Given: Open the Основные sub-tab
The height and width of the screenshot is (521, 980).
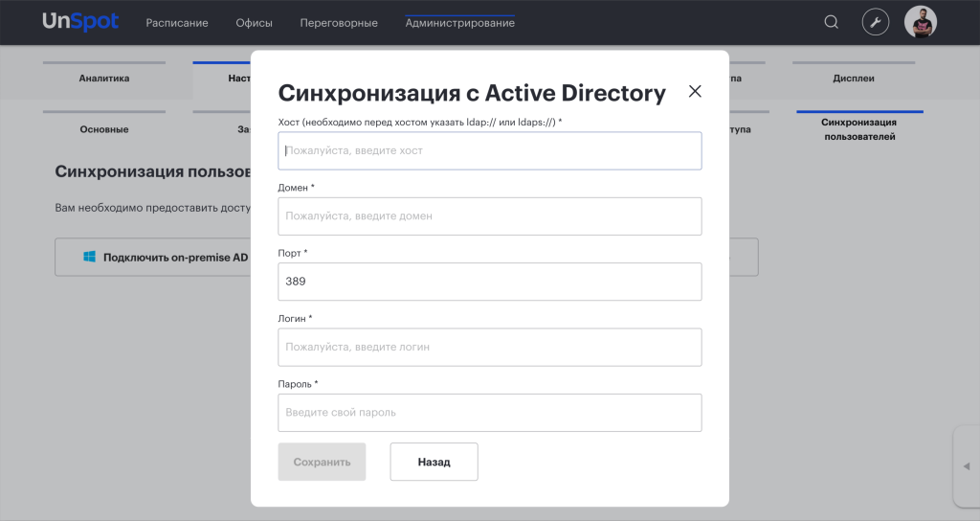Looking at the screenshot, I should (x=104, y=129).
